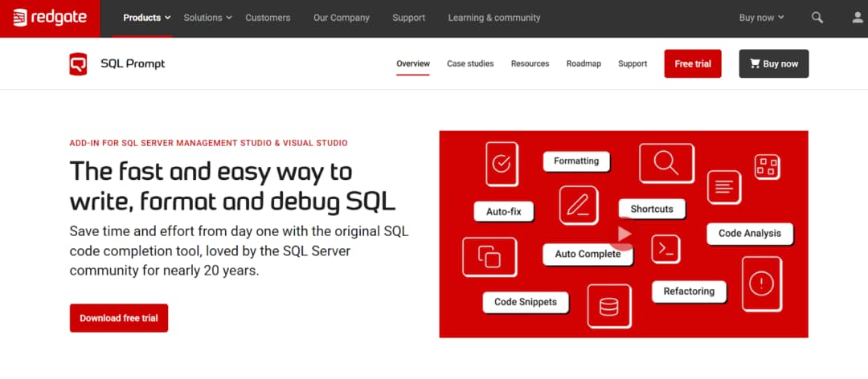Switch to the Resources tab
The height and width of the screenshot is (379, 868).
pos(530,63)
